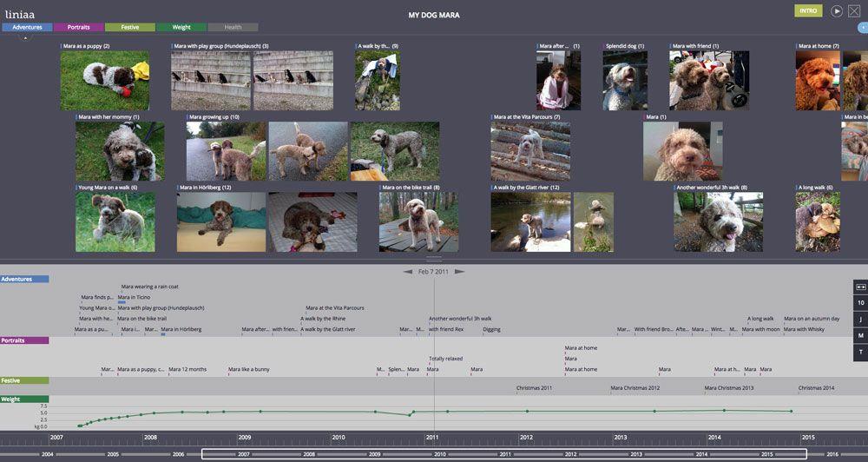Click the 2009 year on timeline axis

click(x=245, y=437)
